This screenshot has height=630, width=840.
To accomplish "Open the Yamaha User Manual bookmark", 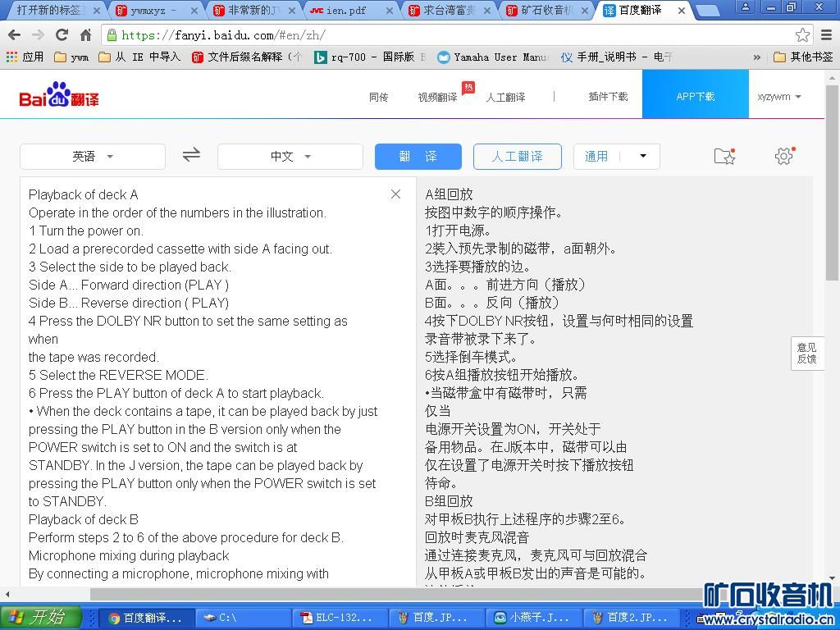I will point(493,57).
